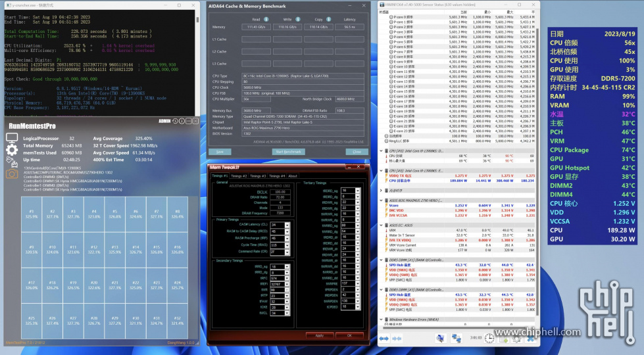Select memtest tile #16 in RunMemtestPro grid
This screenshot has width=644, height=355.
click(178, 250)
